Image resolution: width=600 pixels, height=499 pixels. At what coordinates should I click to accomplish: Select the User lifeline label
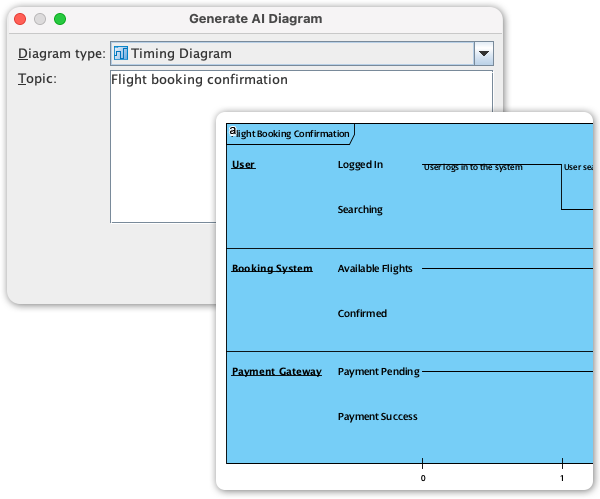pos(243,164)
